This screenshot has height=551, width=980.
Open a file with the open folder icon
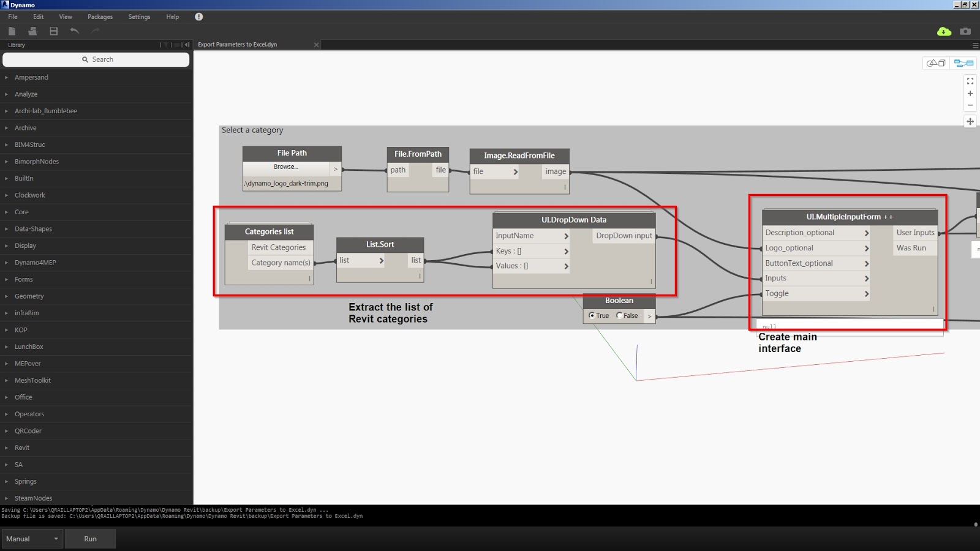coord(32,31)
